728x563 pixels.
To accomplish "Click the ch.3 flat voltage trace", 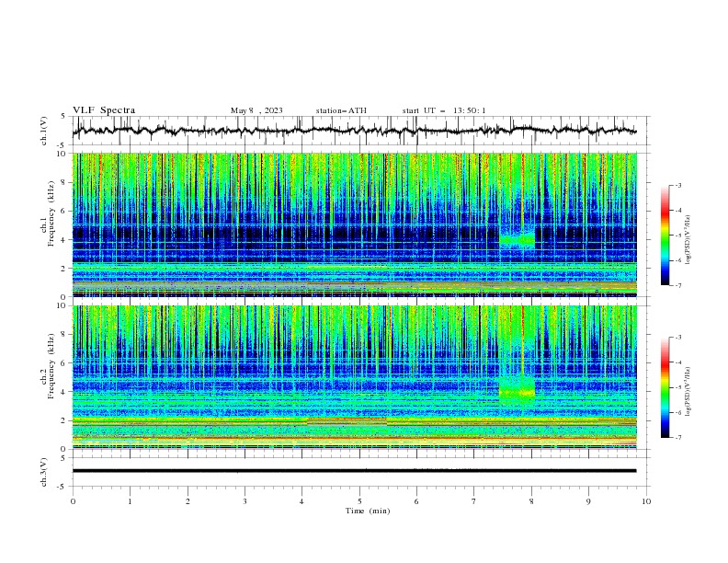I will (354, 471).
